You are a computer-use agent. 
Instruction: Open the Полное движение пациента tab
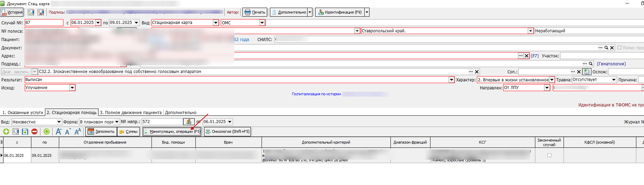[131, 113]
